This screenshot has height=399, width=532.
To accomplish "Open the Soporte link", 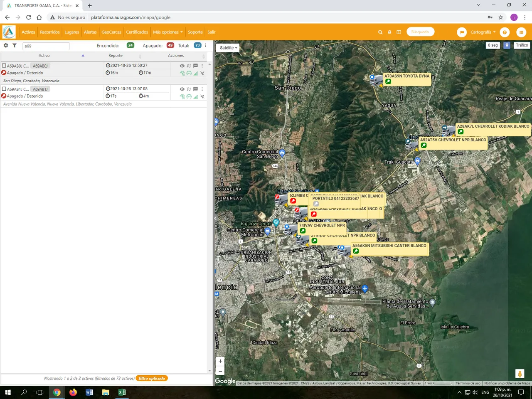I will click(195, 32).
